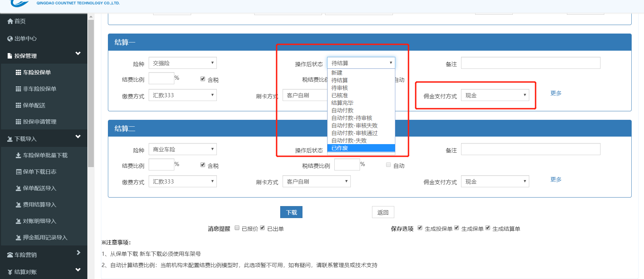Image resolution: width=644 pixels, height=279 pixels.
Task: Focus the 结费比例 field in 结算二
Action: (161, 165)
